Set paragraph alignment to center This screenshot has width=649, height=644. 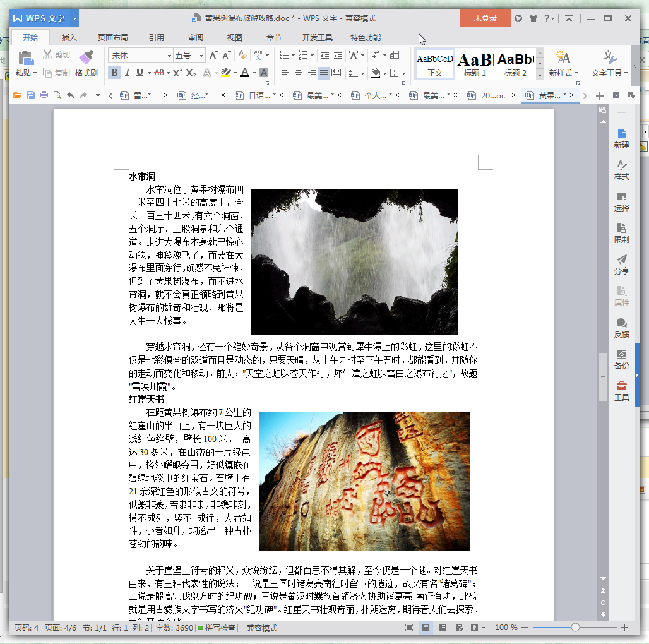click(x=299, y=73)
